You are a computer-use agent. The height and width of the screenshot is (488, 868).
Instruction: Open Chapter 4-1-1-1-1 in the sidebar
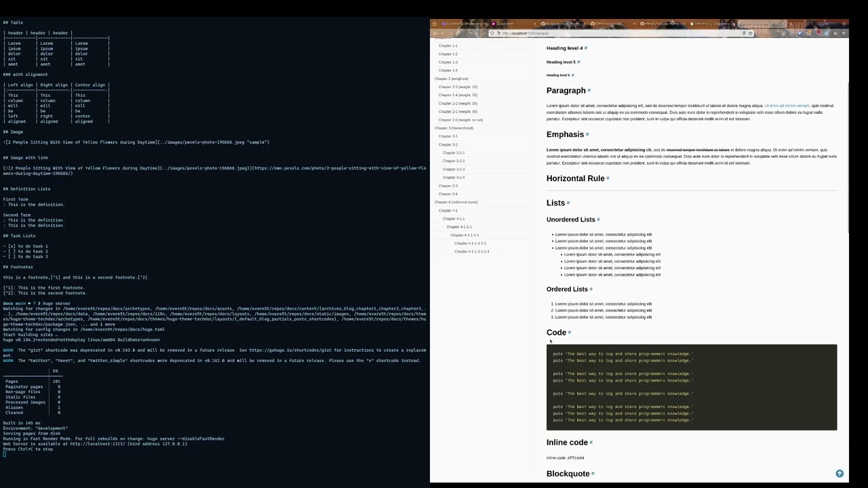[465, 235]
